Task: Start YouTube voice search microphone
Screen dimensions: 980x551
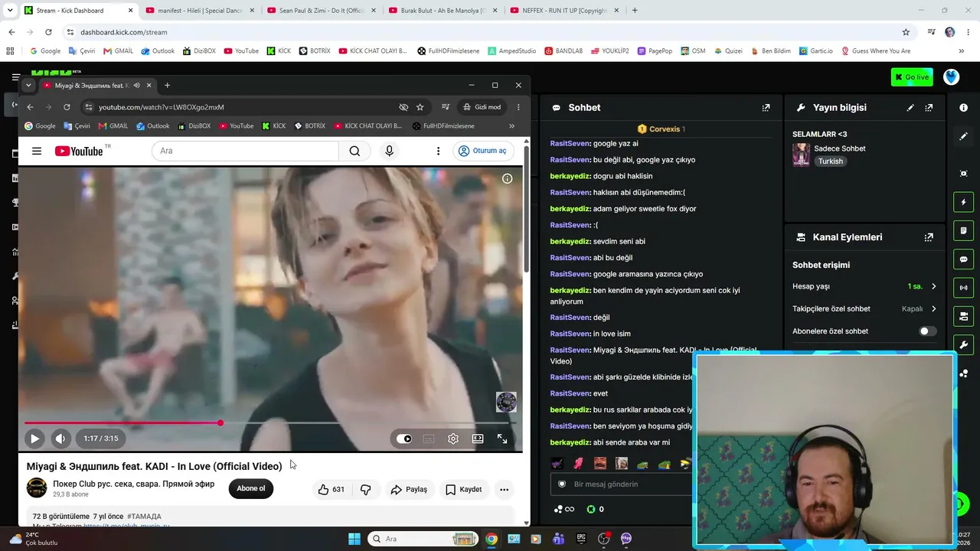Action: [389, 151]
